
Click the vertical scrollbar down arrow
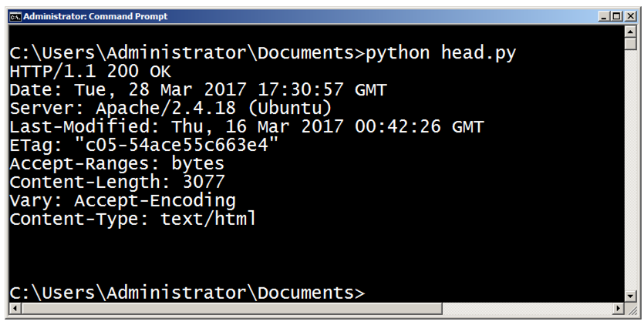coord(630,296)
